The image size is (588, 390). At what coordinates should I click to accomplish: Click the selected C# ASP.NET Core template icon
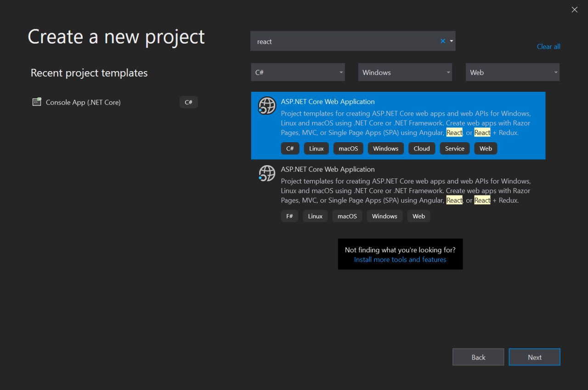click(267, 106)
